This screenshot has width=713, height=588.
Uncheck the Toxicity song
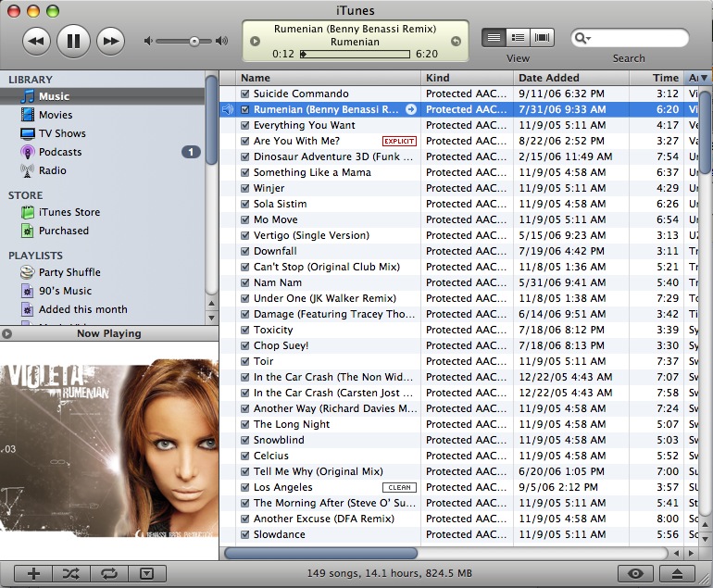click(x=245, y=331)
